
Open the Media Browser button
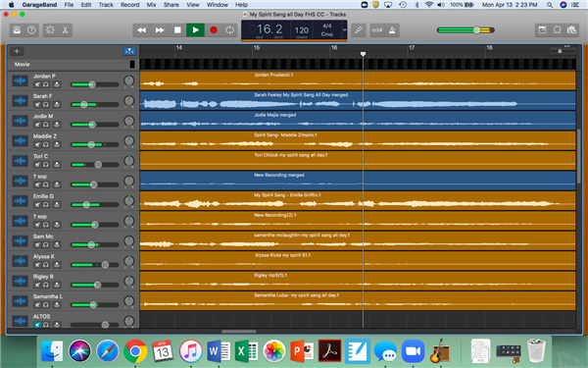click(x=572, y=30)
